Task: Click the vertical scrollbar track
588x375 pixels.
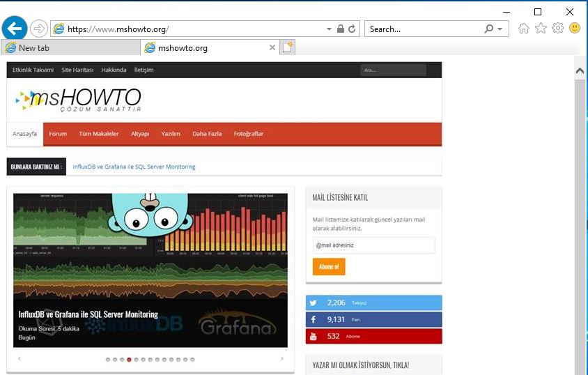Action: point(580,227)
